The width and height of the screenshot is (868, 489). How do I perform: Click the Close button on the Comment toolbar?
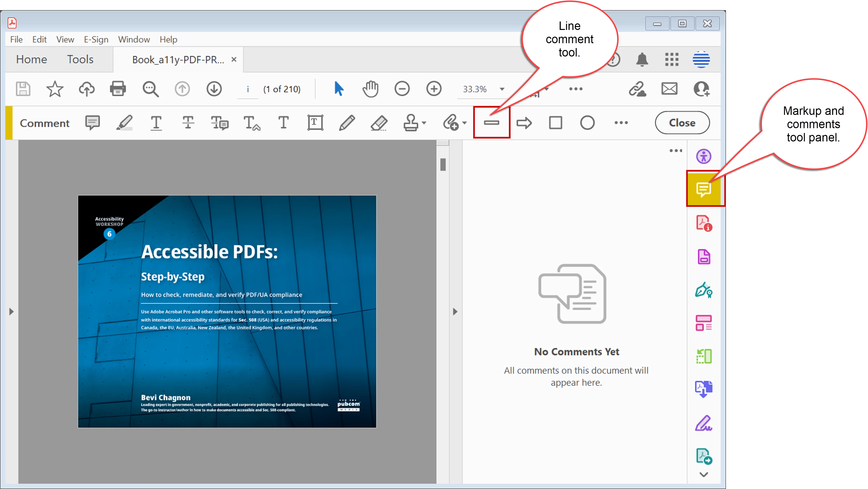[682, 123]
